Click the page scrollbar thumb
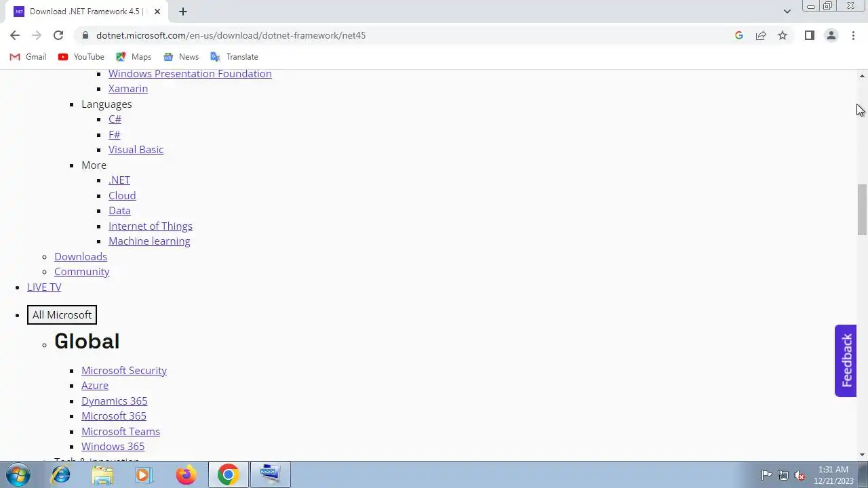The width and height of the screenshot is (868, 488). click(x=862, y=209)
